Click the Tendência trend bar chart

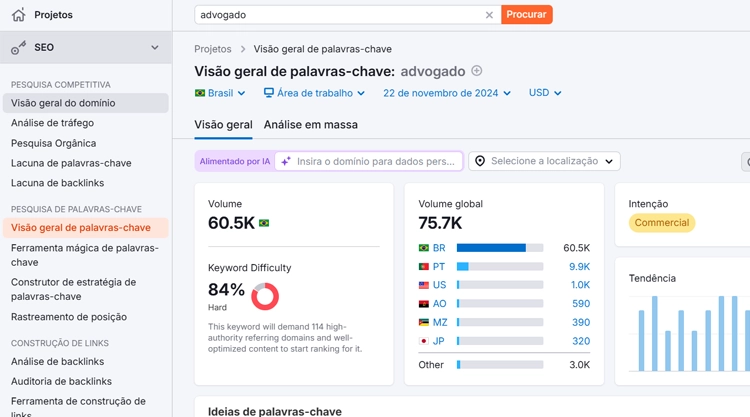tap(689, 333)
